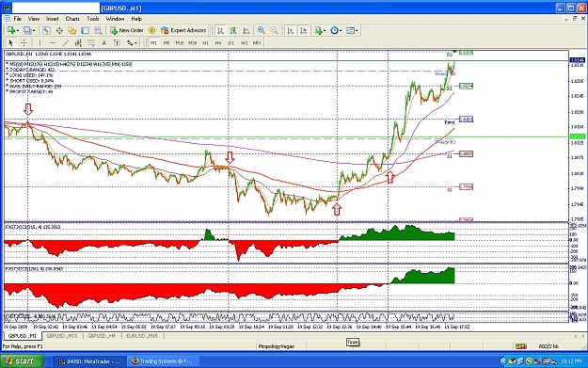Open the Templates icon
Screen dimensions: 588x368
point(350,30)
